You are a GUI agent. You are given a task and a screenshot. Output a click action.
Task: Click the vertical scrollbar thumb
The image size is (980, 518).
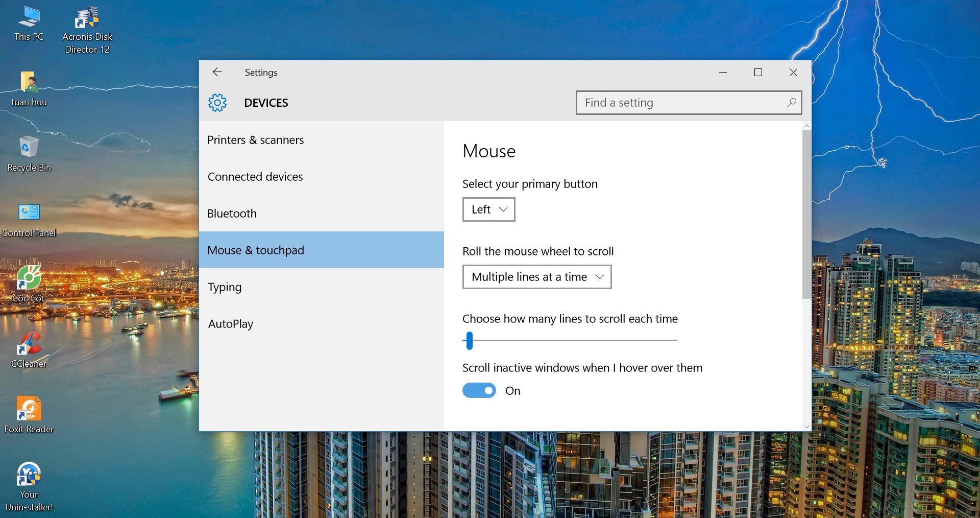pyautogui.click(x=806, y=215)
